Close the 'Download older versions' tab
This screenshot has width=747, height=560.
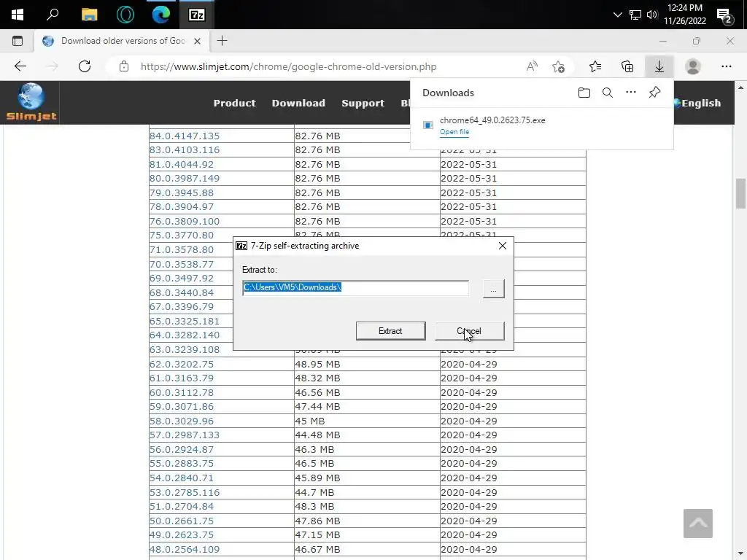[197, 42]
